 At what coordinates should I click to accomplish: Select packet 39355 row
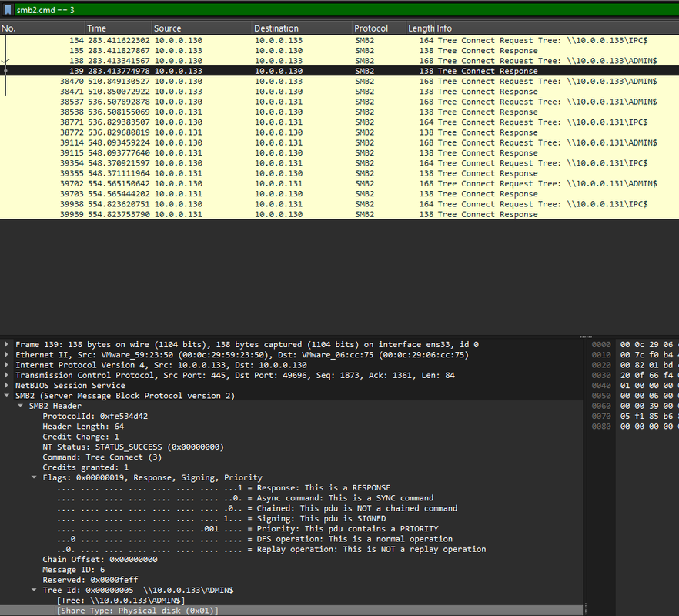(339, 174)
